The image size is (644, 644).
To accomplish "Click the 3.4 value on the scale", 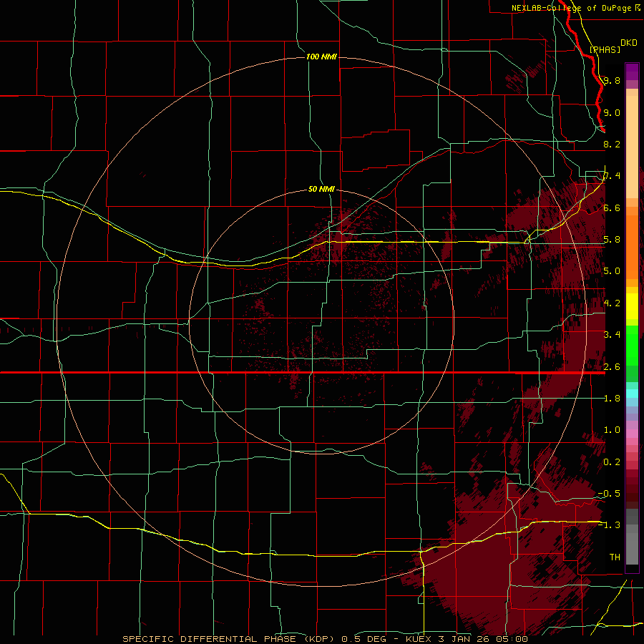I will tap(612, 335).
